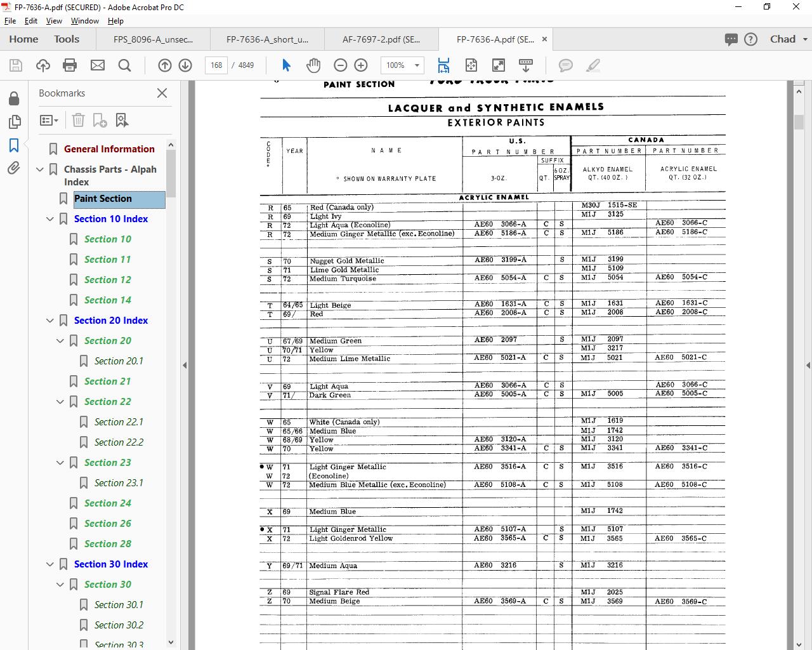This screenshot has height=650, width=812.
Task: Click the Zoom Out minus icon
Action: tap(341, 65)
